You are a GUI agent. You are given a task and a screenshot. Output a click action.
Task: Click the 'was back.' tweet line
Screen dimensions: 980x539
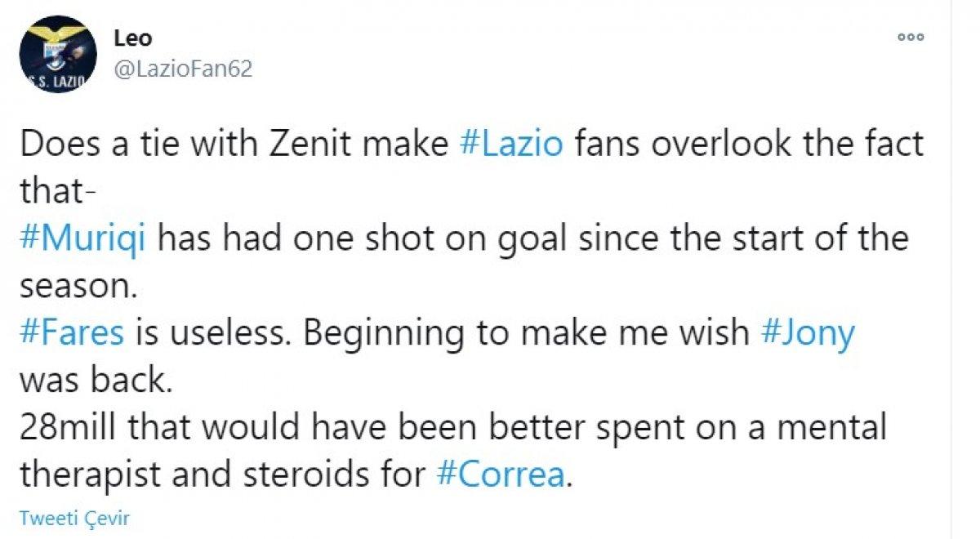click(95, 381)
